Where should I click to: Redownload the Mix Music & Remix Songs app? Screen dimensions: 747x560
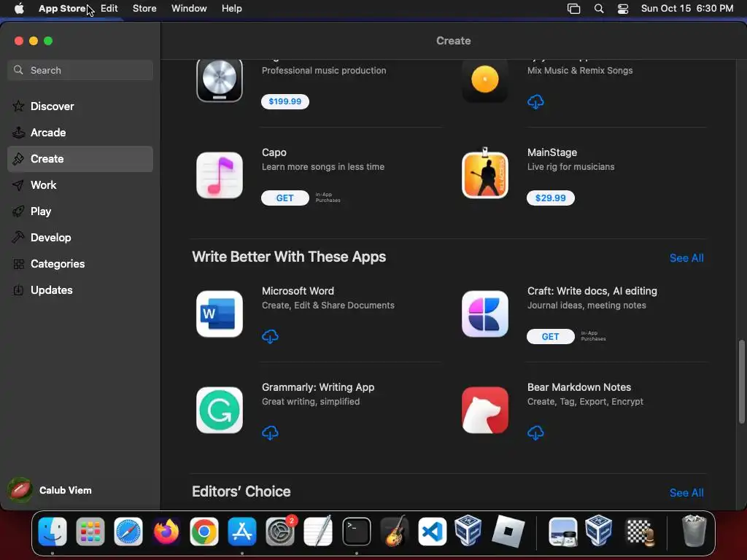coord(535,102)
